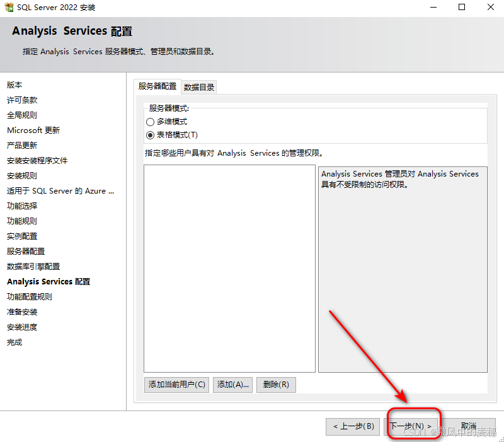Select 完成 step in sidebar
This screenshot has height=442, width=504.
click(x=14, y=342)
